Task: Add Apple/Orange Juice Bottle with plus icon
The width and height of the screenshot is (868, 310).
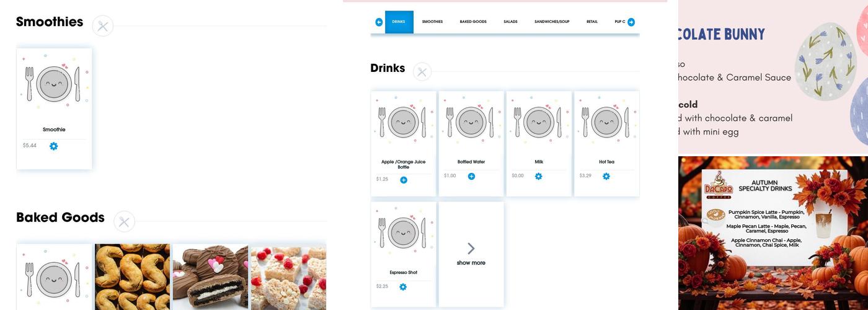Action: pyautogui.click(x=404, y=180)
